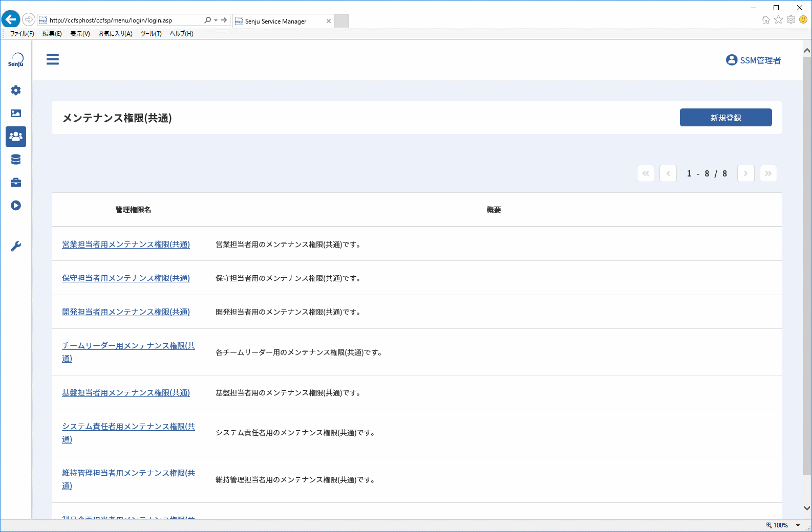This screenshot has width=812, height=532.
Task: Click the 新規登録 button
Action: pyautogui.click(x=726, y=118)
